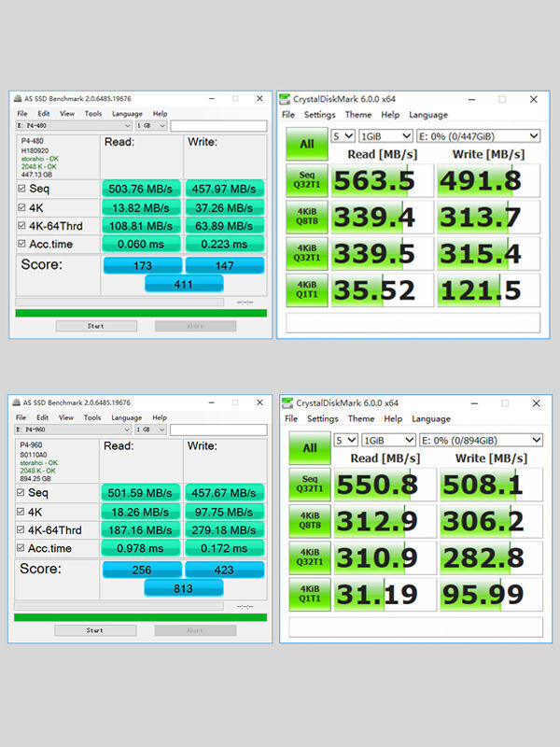This screenshot has width=560, height=747.
Task: Run the Seq Q32T1 test in the 894GiB window
Action: 309,484
